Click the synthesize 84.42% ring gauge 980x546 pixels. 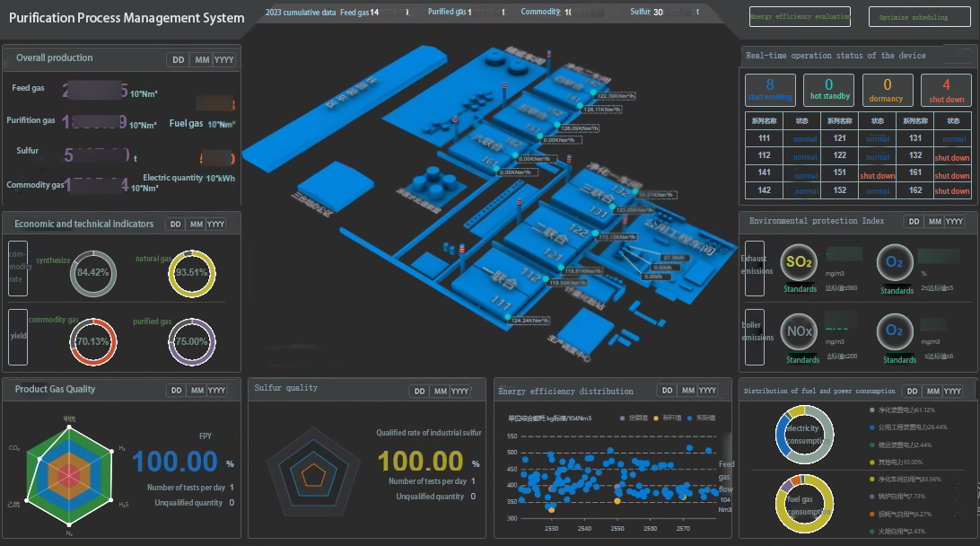[92, 272]
